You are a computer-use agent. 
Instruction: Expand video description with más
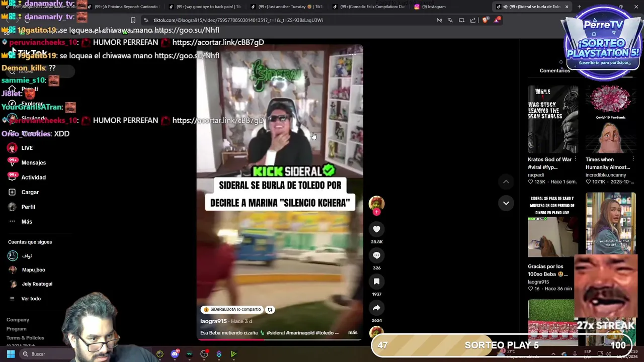[353, 333]
